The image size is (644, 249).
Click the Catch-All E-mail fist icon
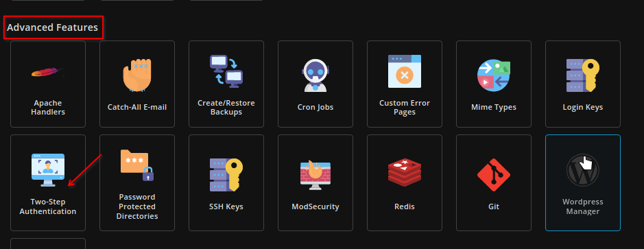pos(137,75)
